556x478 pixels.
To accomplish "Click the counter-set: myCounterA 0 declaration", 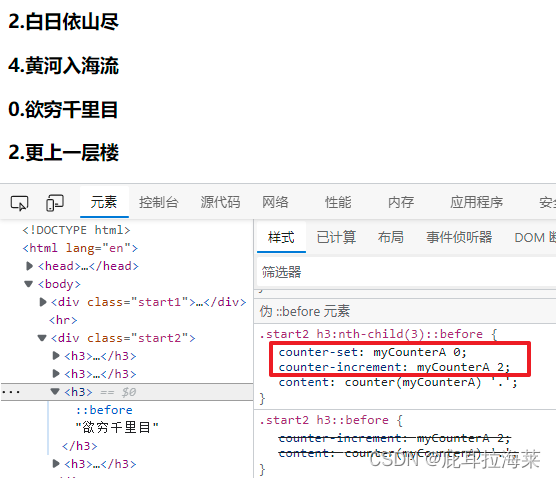I will (x=373, y=352).
